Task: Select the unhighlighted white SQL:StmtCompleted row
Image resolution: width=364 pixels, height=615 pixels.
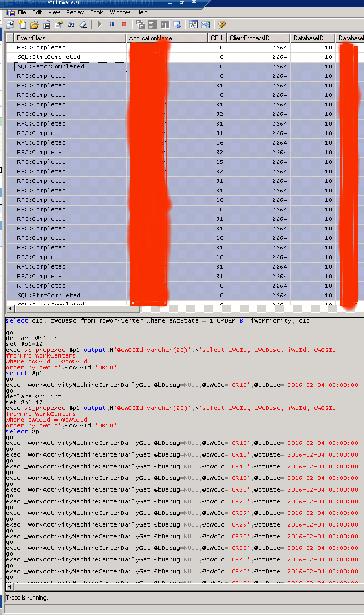Action: click(x=185, y=57)
